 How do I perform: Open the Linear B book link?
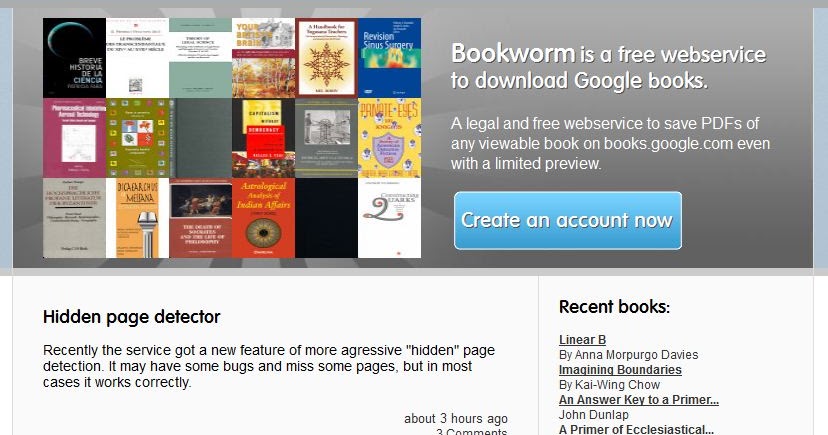click(582, 340)
